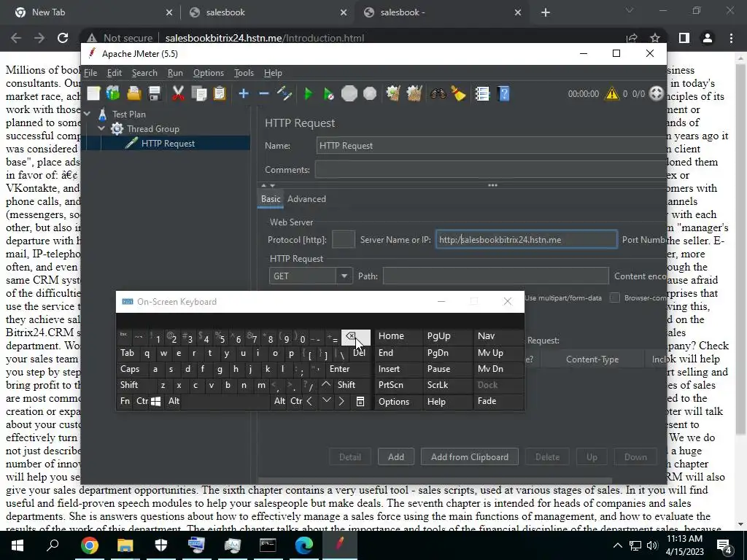Switch to the Basic tab
Screen dimensions: 747x560
click(x=271, y=199)
